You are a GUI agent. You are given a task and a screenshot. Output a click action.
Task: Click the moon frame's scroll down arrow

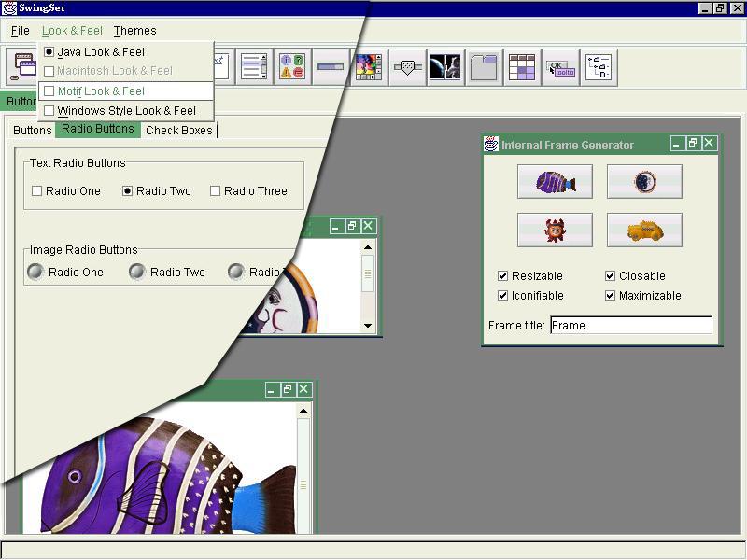pyautogui.click(x=368, y=326)
